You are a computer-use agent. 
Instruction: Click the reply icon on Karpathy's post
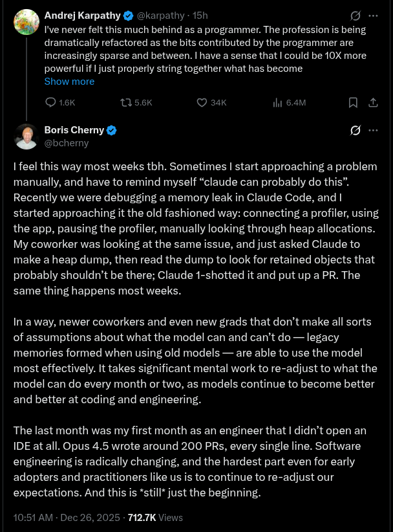click(50, 102)
